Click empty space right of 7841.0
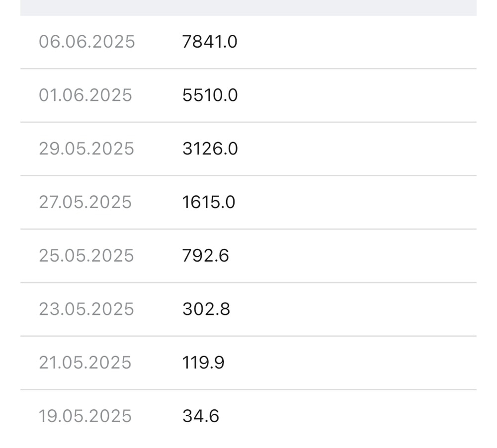The width and height of the screenshot is (497, 448). 358,42
